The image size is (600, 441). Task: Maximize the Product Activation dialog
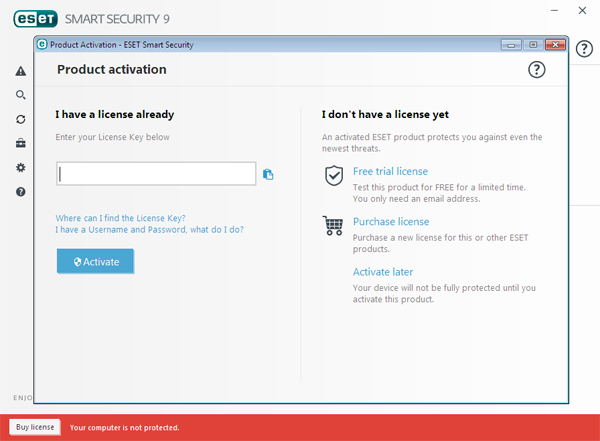[533, 45]
